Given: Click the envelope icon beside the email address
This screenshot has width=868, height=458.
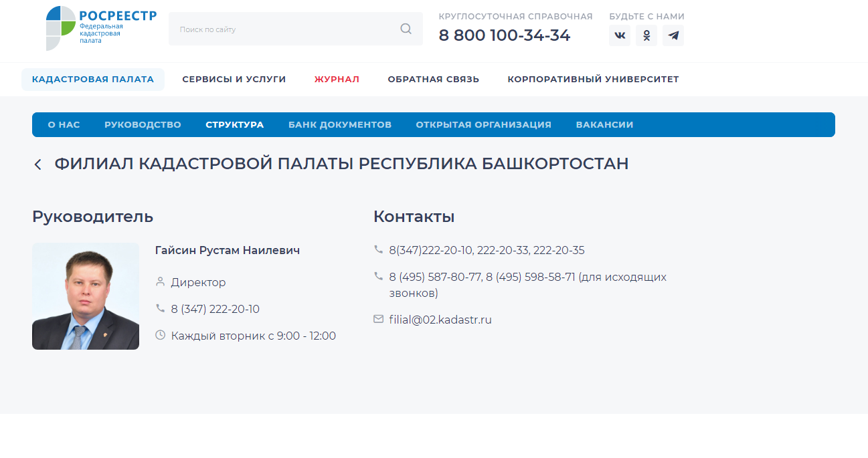Looking at the screenshot, I should 379,320.
